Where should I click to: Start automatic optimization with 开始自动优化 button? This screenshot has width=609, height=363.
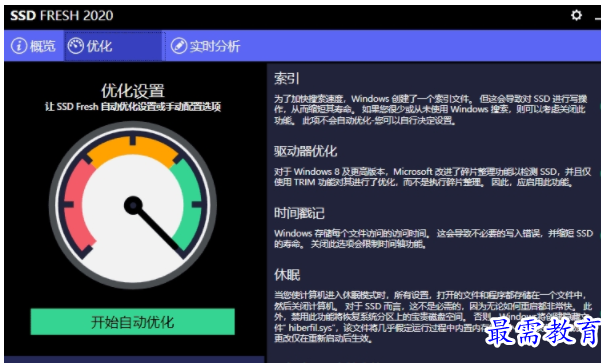pos(132,322)
